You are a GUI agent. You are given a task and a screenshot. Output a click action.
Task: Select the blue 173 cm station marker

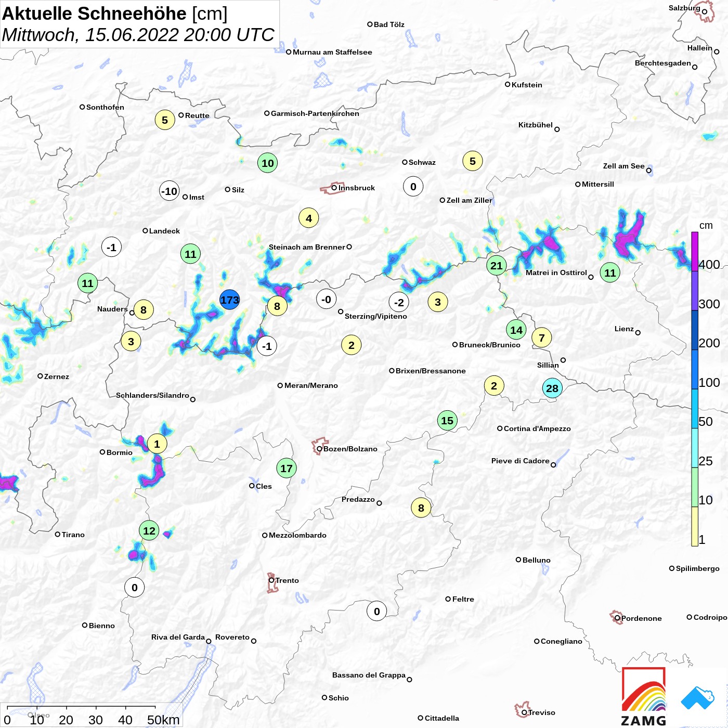(229, 300)
